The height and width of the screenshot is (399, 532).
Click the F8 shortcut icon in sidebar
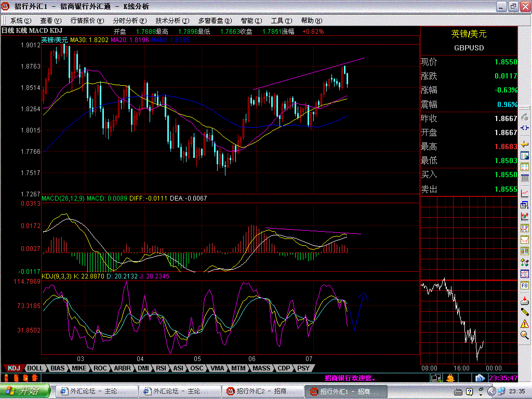click(525, 286)
